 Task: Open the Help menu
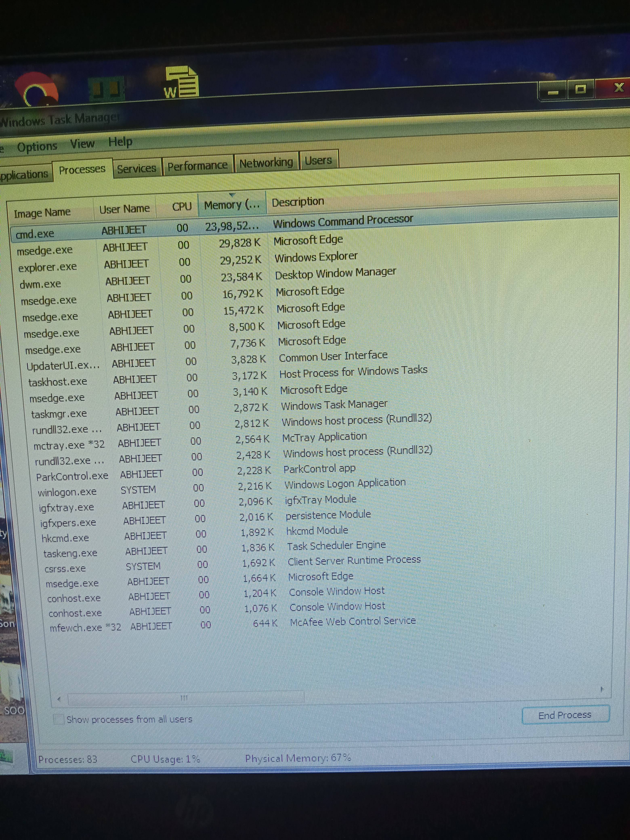click(120, 142)
